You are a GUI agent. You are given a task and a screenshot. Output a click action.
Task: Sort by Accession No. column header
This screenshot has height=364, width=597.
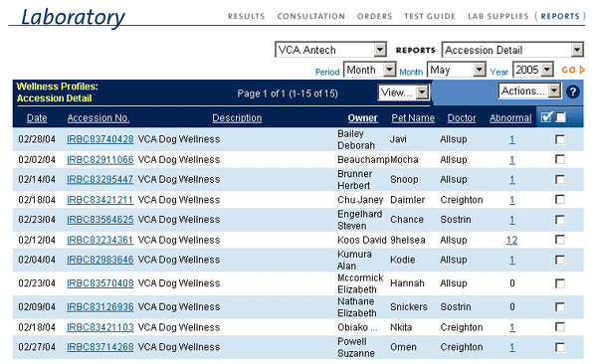[x=99, y=118]
